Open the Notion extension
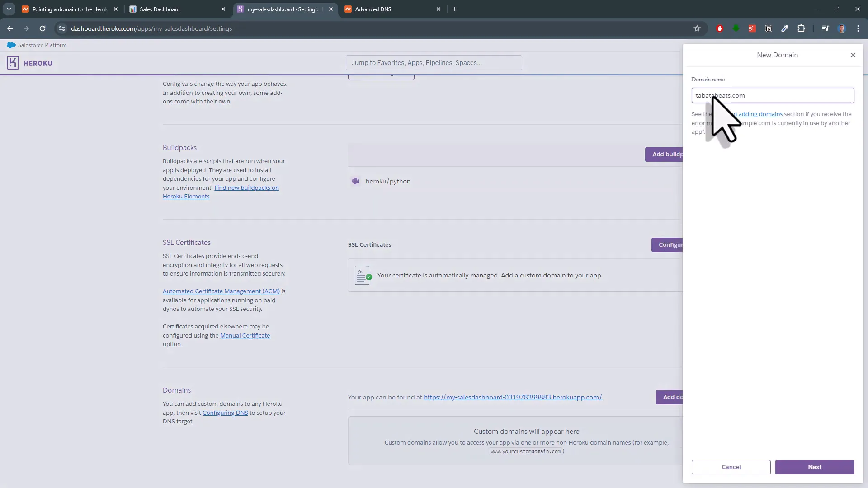Image resolution: width=868 pixels, height=488 pixels. tap(769, 28)
